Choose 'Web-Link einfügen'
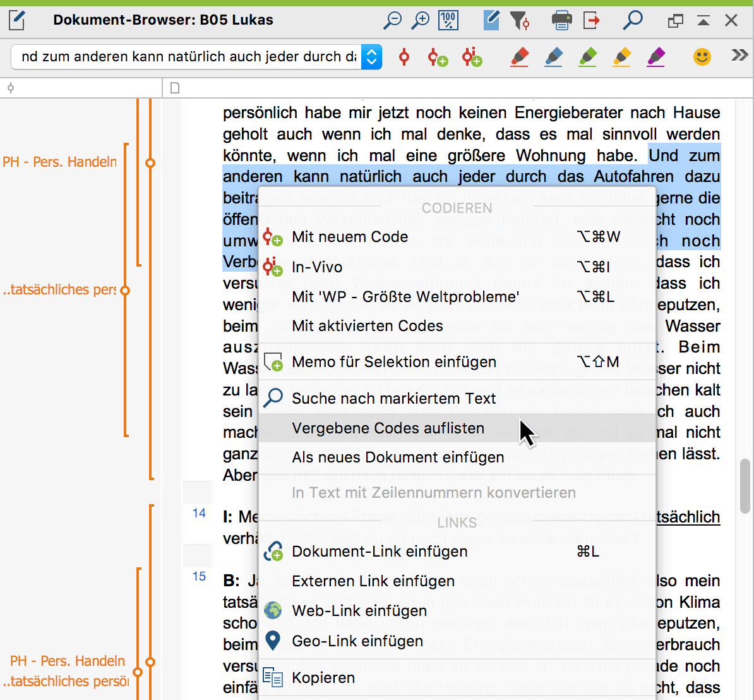754x700 pixels. pos(457,611)
